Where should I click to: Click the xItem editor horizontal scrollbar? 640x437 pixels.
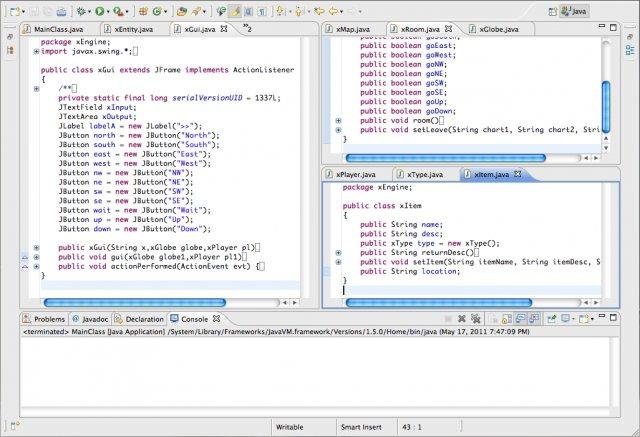[439, 303]
